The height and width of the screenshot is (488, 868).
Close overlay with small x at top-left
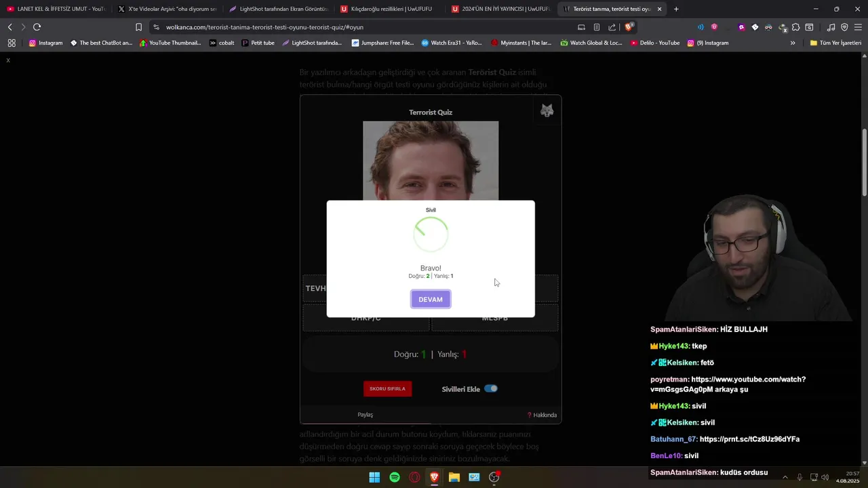[8, 60]
